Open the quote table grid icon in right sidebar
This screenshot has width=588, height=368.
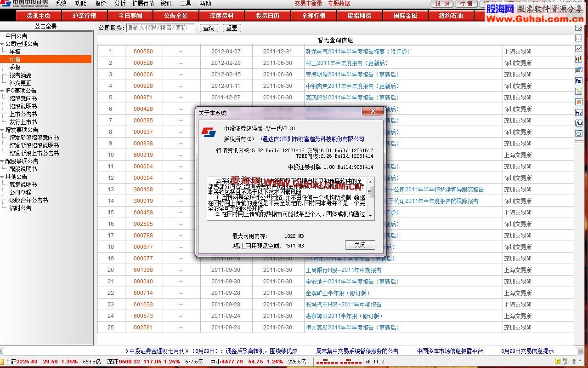[579, 38]
